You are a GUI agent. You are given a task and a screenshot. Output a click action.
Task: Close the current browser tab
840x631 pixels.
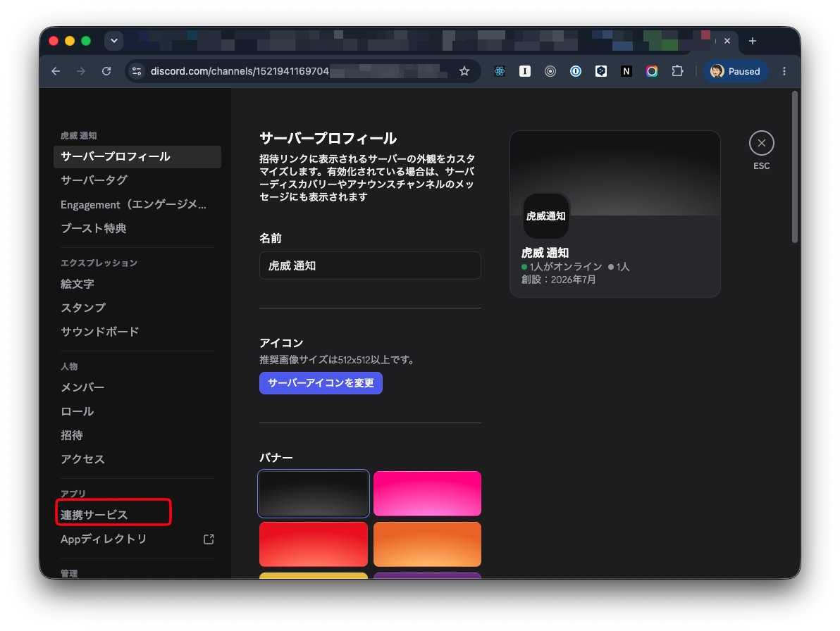point(727,42)
